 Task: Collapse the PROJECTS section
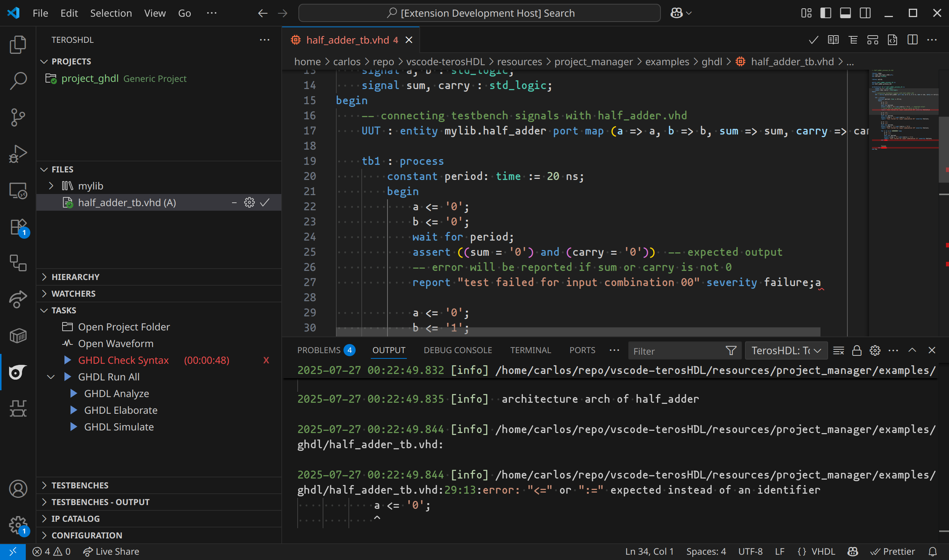coord(44,61)
